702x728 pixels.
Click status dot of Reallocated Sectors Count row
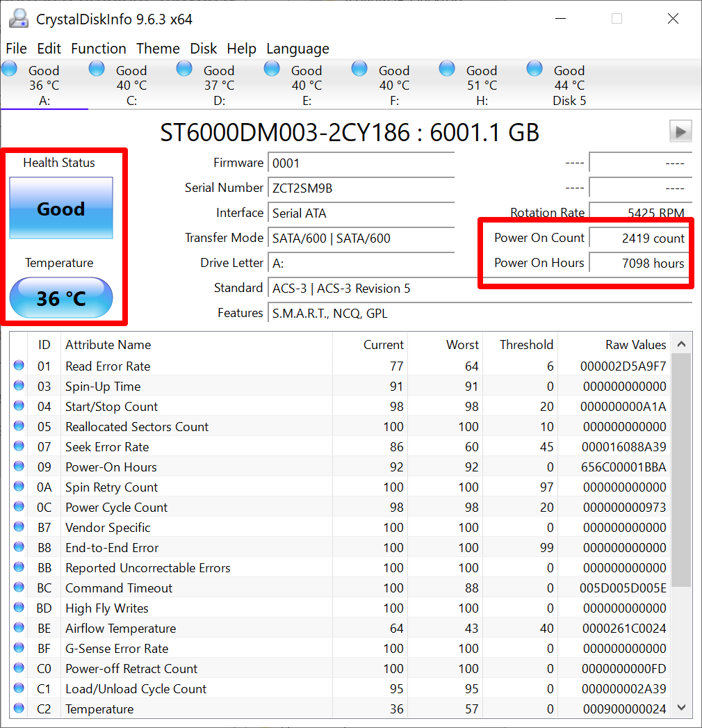click(19, 426)
